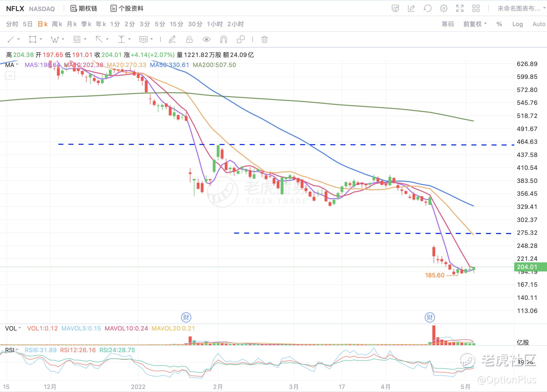Image resolution: width=547 pixels, height=392 pixels.
Task: Expand arrow tool dropdown arrow
Action: pyautogui.click(x=107, y=39)
